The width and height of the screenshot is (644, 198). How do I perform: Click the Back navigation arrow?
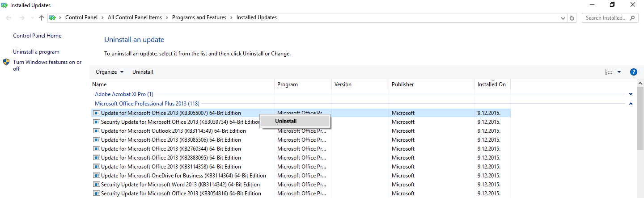click(x=9, y=18)
